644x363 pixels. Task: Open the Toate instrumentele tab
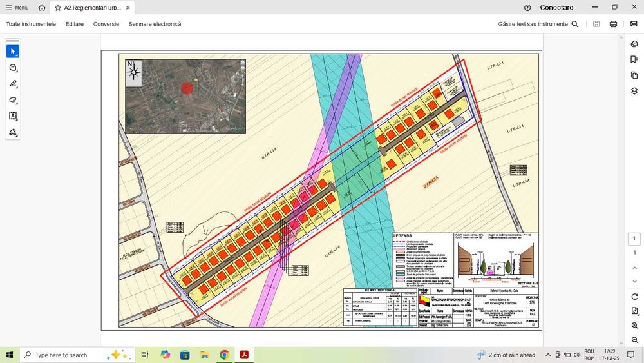pos(31,24)
